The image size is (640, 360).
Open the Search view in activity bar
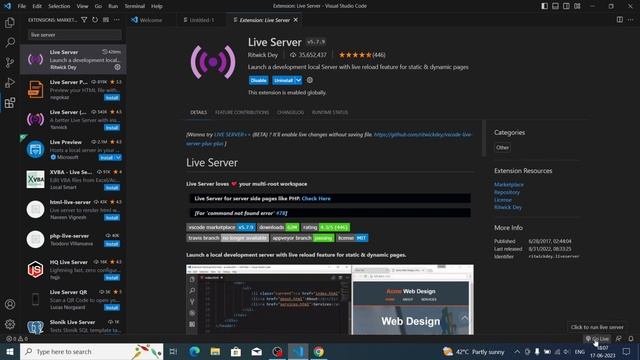point(10,42)
